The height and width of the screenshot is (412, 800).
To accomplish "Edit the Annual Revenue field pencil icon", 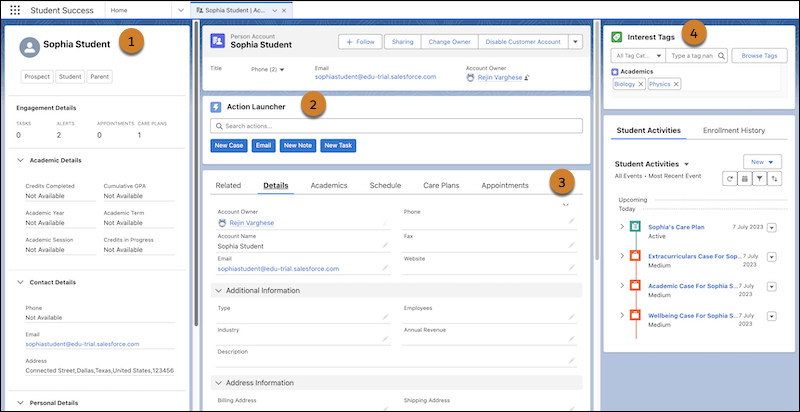I will 572,339.
